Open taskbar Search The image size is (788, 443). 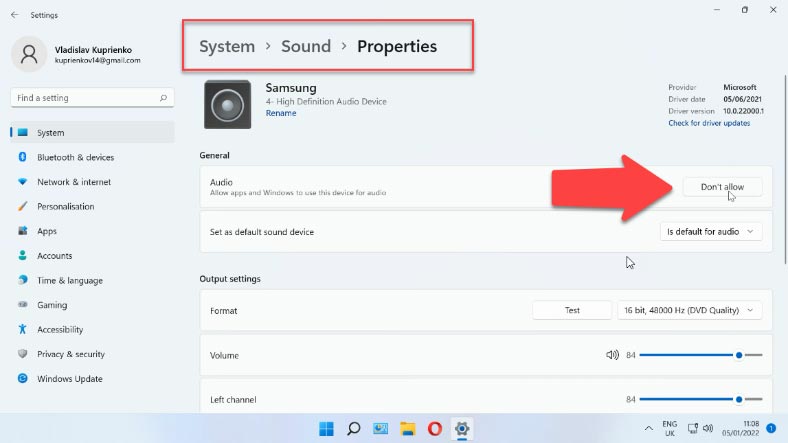pos(353,429)
